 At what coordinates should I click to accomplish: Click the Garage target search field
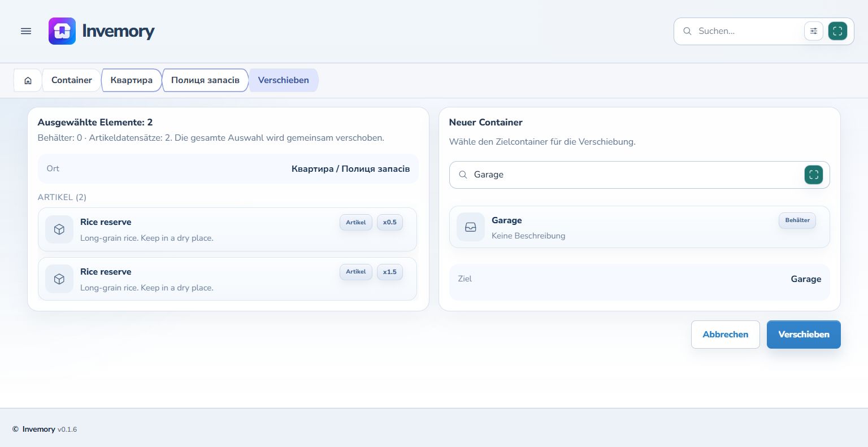(x=633, y=175)
